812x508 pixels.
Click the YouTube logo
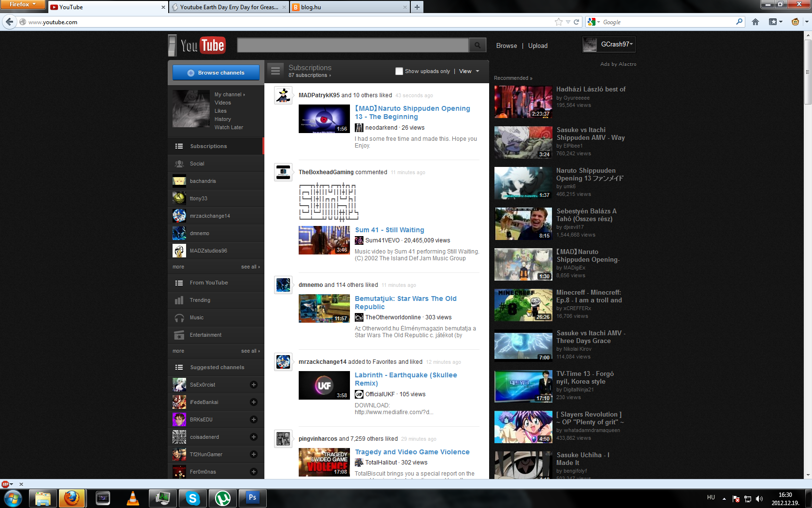203,45
